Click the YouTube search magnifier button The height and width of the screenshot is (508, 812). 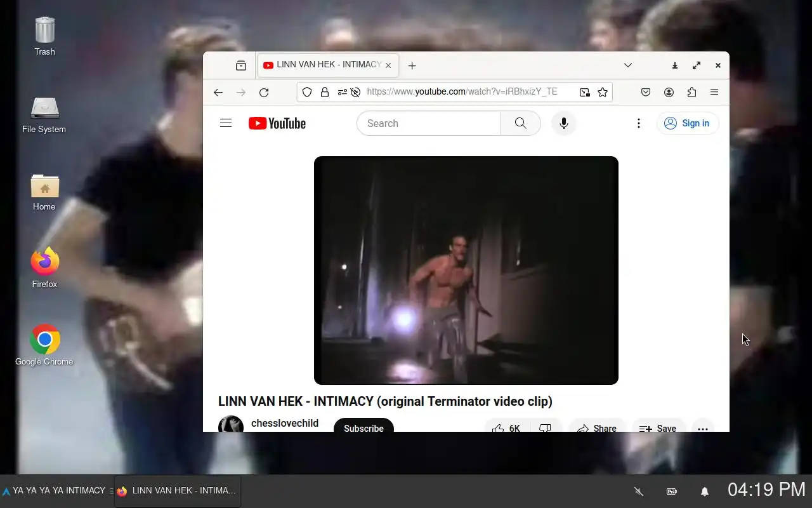click(x=521, y=123)
